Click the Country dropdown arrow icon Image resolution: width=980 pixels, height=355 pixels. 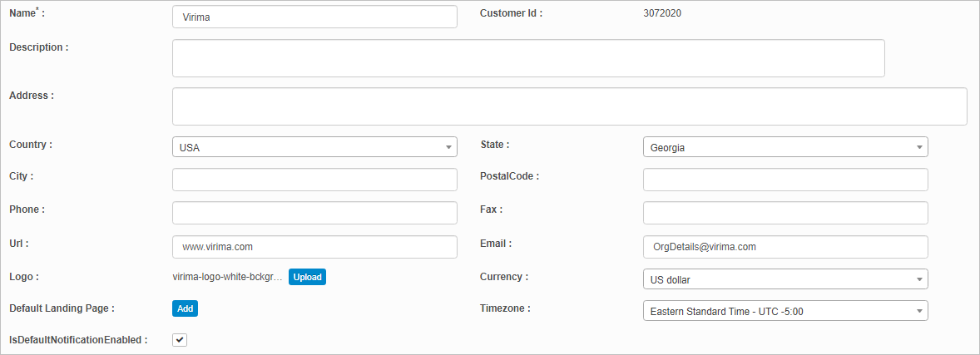coord(448,148)
